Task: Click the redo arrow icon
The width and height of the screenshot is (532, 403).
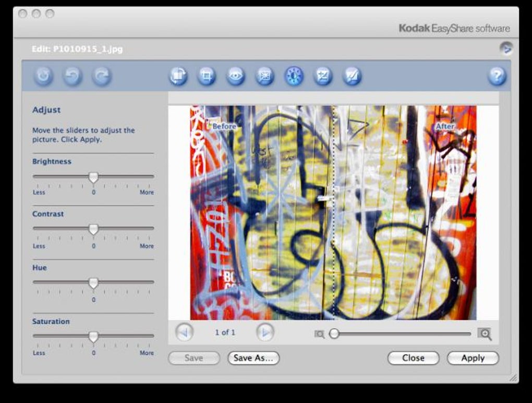Action: tap(102, 75)
